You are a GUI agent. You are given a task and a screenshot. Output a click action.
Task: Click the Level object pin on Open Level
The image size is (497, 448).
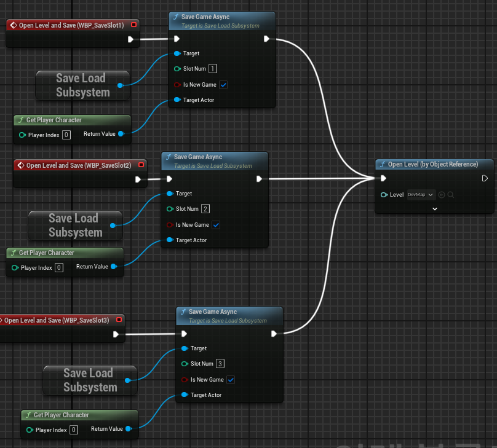coord(384,195)
